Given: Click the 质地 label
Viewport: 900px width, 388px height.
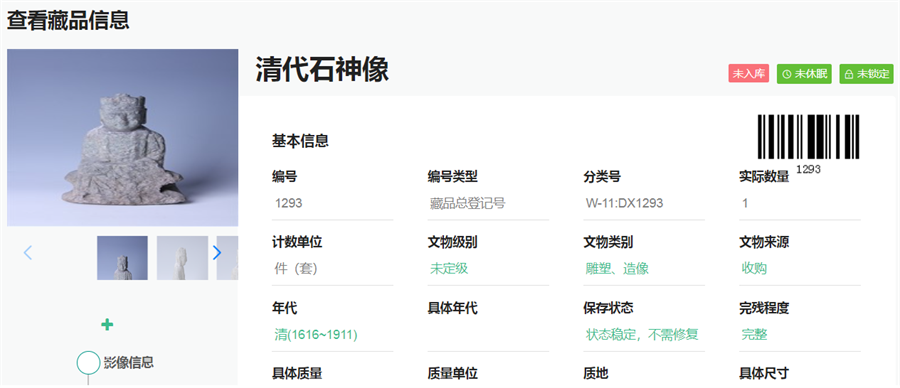Looking at the screenshot, I should click(596, 374).
